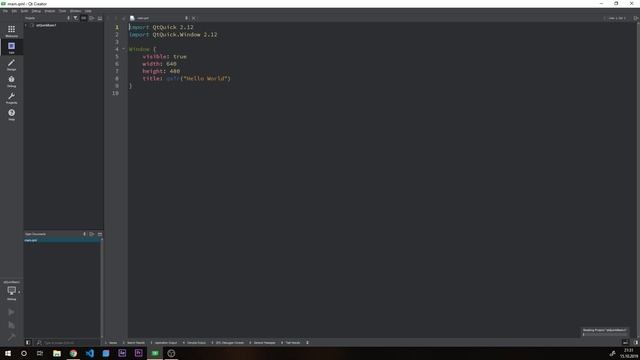This screenshot has width=640, height=360.
Task: Open Cortana search circle in taskbar
Action: tap(24, 353)
